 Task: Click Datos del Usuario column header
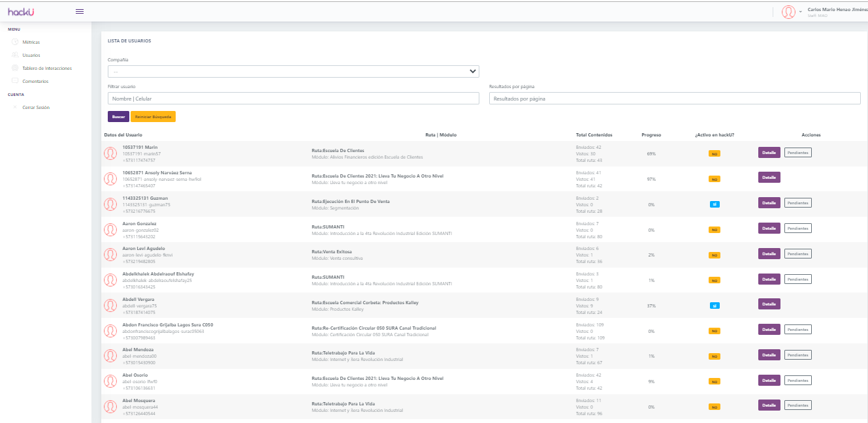[123, 135]
